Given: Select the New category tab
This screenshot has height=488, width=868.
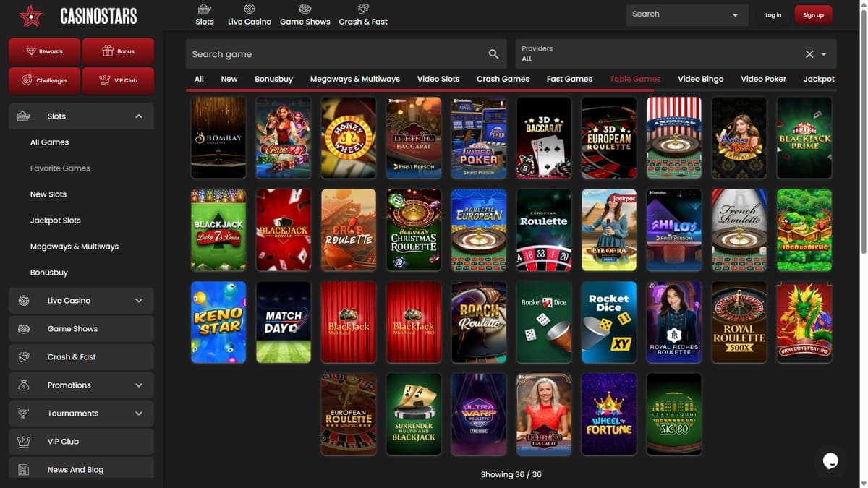Looking at the screenshot, I should pos(229,79).
